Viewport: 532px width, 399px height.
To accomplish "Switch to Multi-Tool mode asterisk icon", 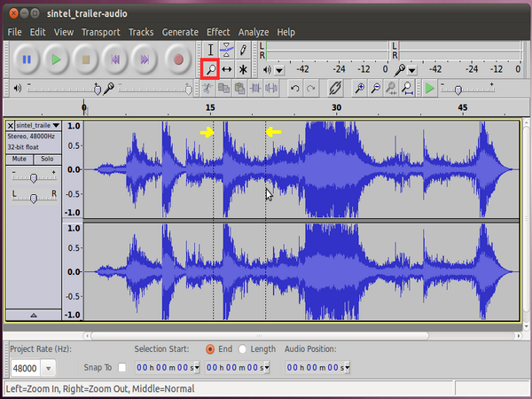I will point(243,69).
